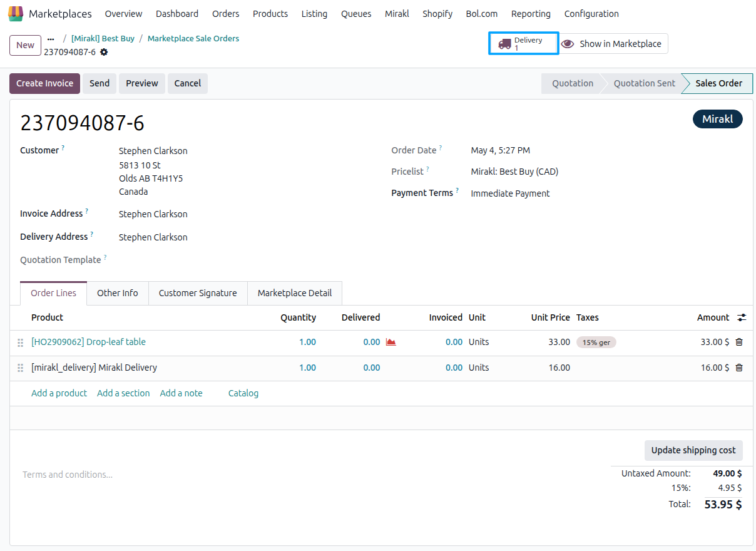Click the Order Date help question mark
Screen dimensions: 756x551
point(441,148)
